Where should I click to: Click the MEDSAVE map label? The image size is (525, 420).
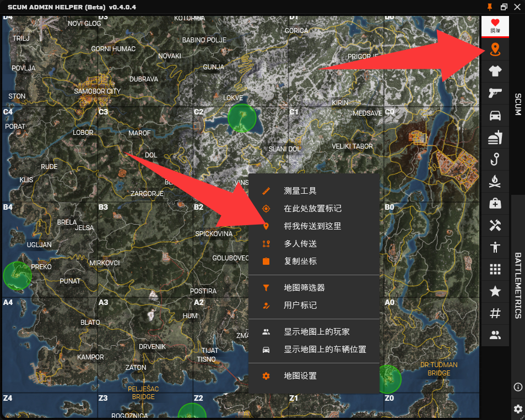367,113
